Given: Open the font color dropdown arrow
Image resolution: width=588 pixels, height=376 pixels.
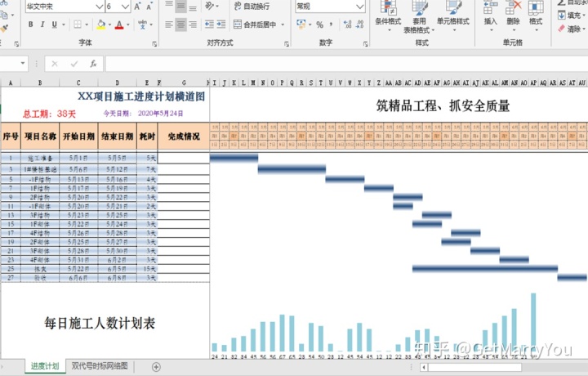Looking at the screenshot, I should (128, 25).
